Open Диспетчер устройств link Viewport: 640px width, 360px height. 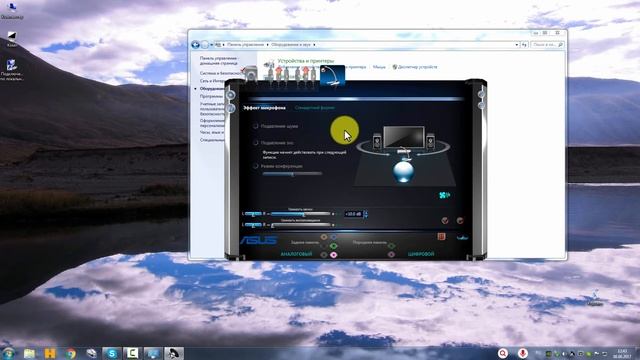pos(418,67)
